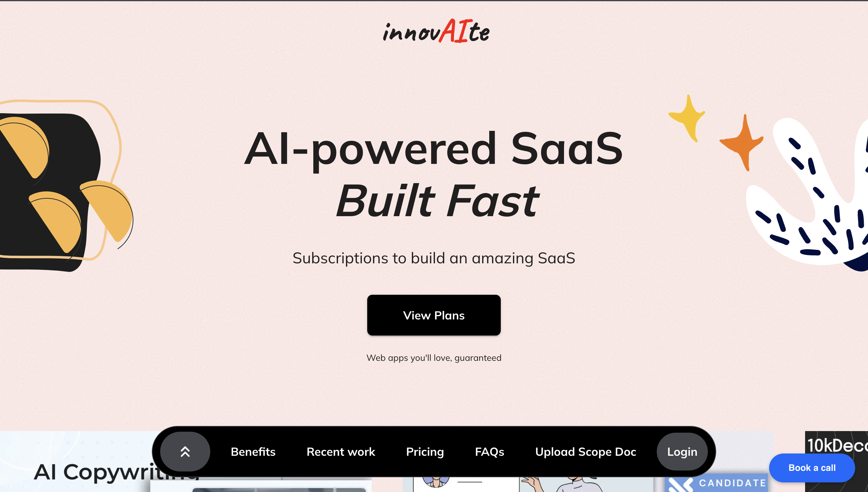Screen dimensions: 868x492
Task: Open the Recent work section
Action: 340,452
